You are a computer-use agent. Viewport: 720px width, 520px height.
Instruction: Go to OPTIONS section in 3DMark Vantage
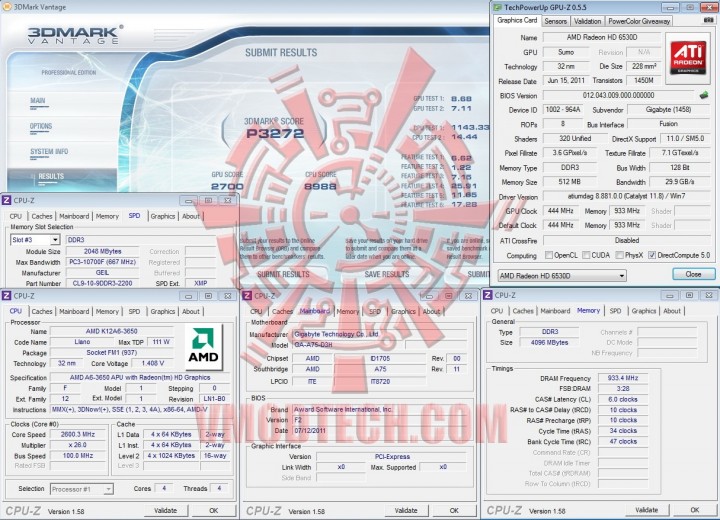coord(41,126)
